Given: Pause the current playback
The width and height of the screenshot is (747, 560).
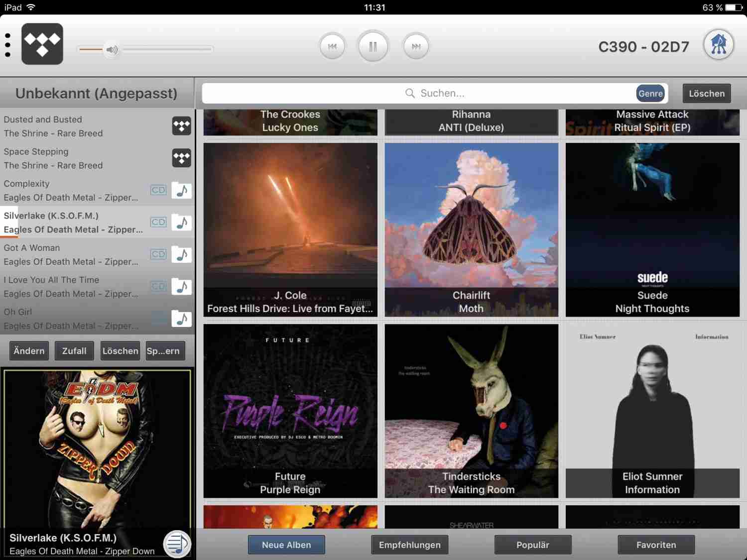Looking at the screenshot, I should [373, 46].
